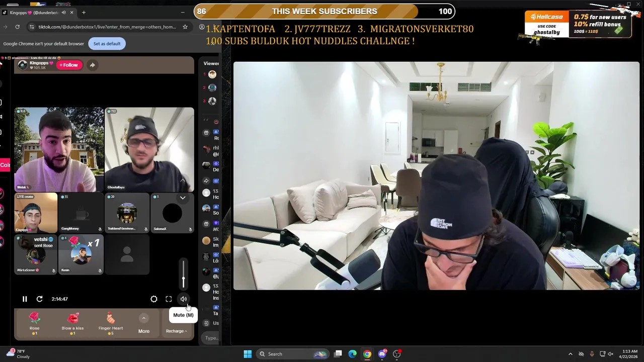Open Ghostalbyx host video tile
644x362 pixels.
[x=149, y=149]
